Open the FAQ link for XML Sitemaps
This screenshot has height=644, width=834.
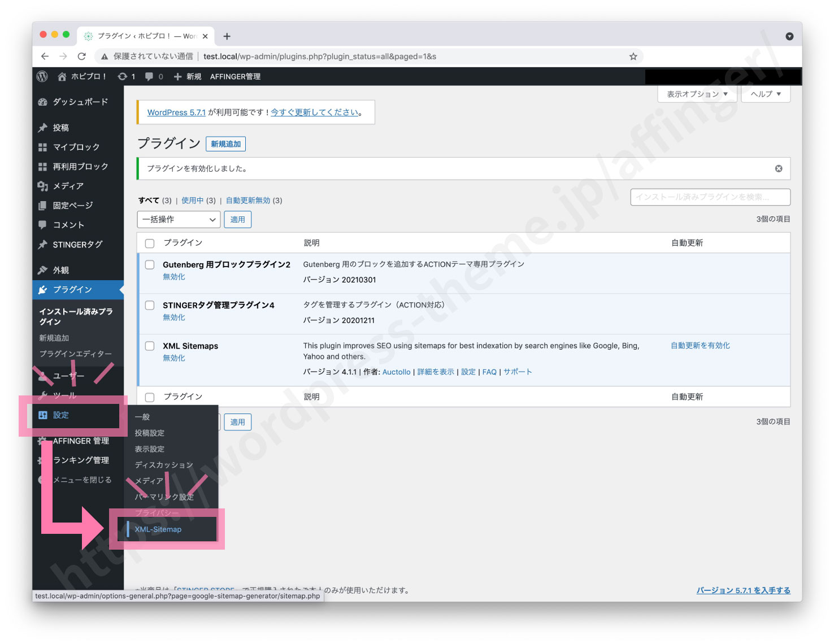(489, 372)
